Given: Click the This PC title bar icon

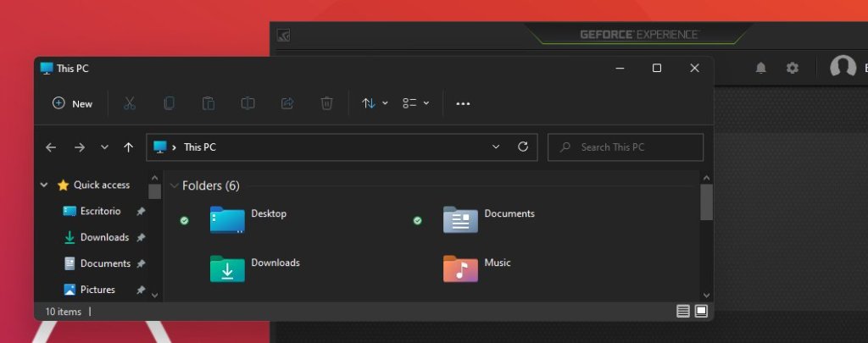Looking at the screenshot, I should pyautogui.click(x=47, y=69).
